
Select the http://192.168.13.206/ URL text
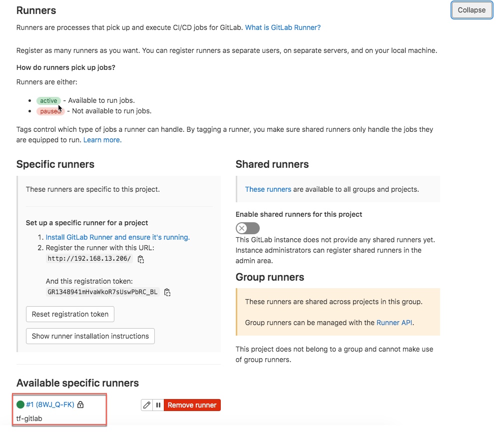[x=89, y=259]
